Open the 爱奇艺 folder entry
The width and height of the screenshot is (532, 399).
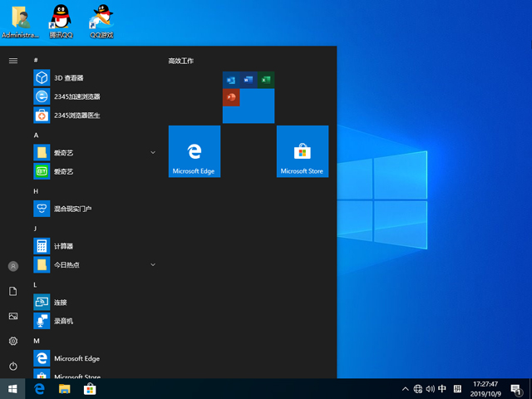pos(95,153)
